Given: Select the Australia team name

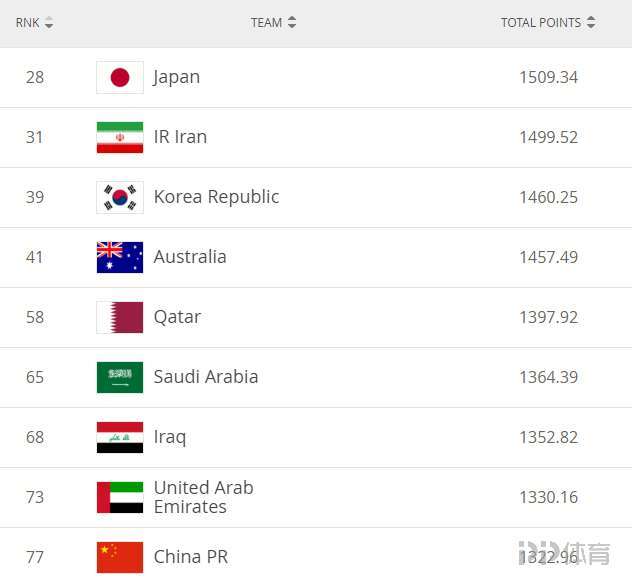Looking at the screenshot, I should pyautogui.click(x=190, y=257).
